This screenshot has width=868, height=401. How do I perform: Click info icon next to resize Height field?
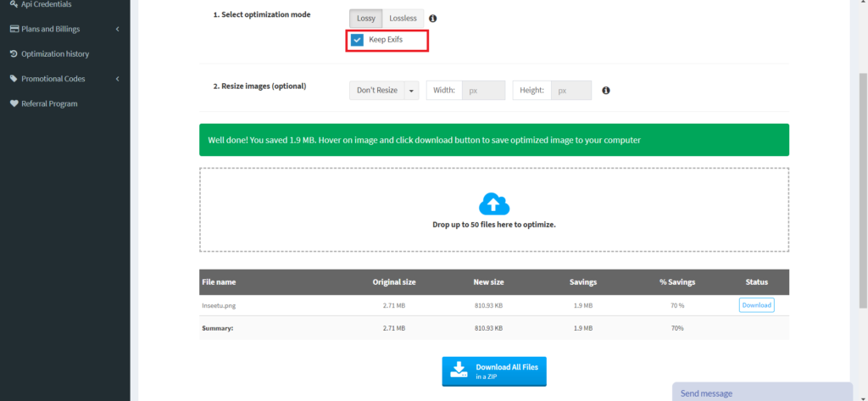pos(606,90)
